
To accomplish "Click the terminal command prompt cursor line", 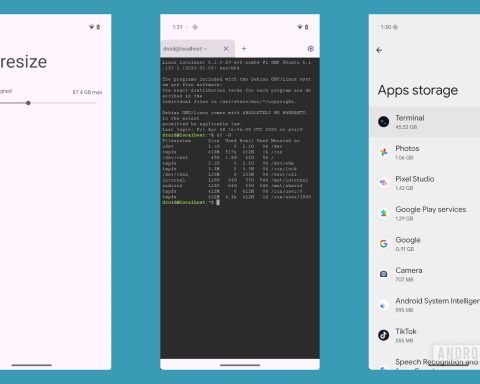I will pyautogui.click(x=191, y=202).
